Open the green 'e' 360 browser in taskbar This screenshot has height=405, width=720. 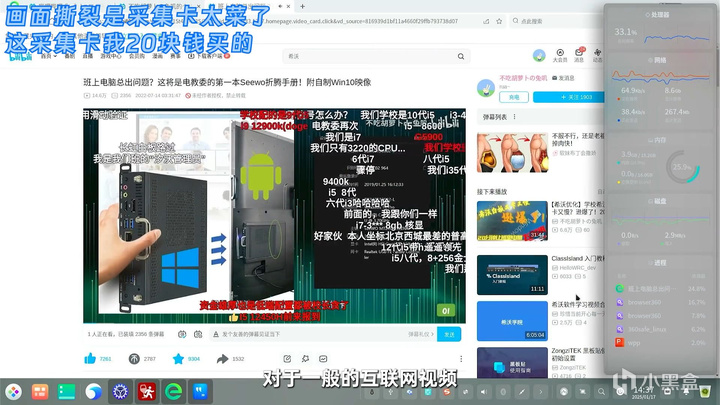(x=174, y=392)
